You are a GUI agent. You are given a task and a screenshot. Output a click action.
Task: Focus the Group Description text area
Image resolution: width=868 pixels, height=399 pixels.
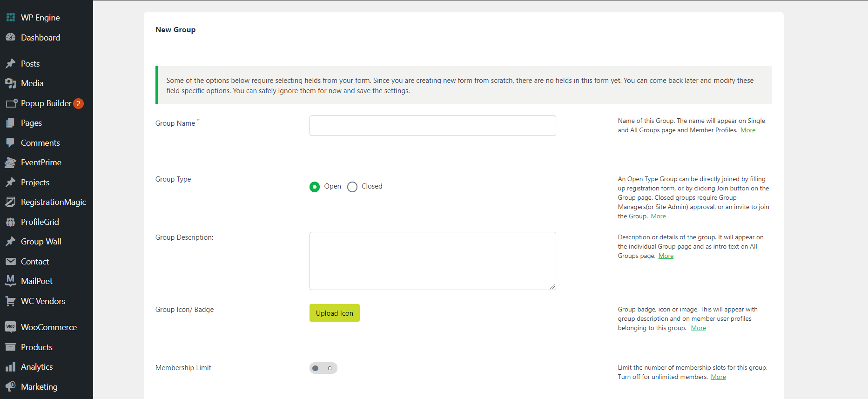point(432,261)
